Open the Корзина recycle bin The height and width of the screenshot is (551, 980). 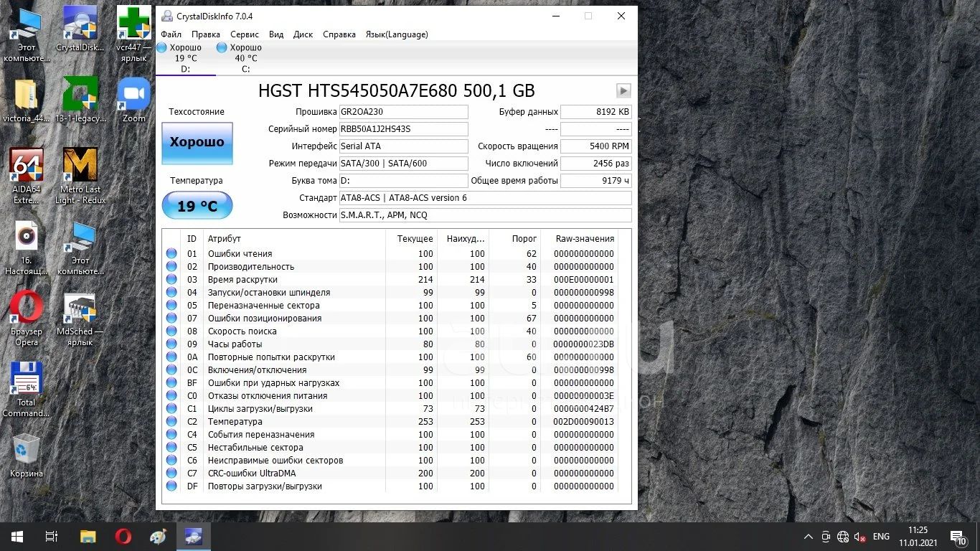point(26,456)
